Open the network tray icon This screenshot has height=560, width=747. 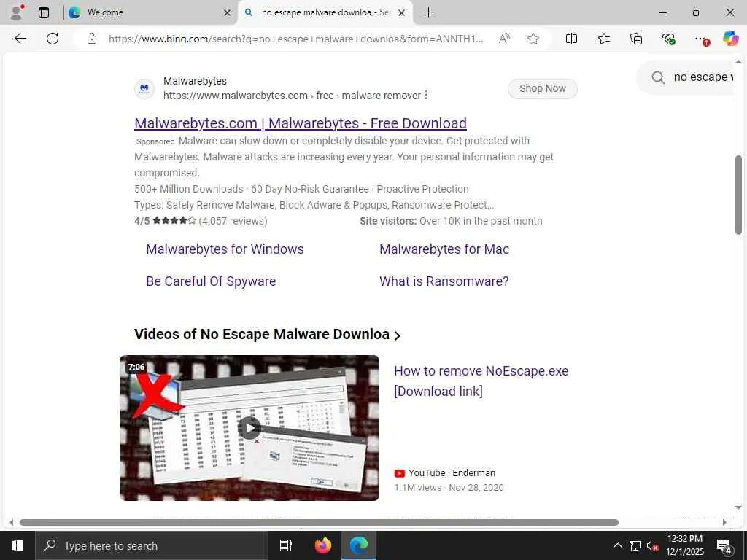click(x=635, y=545)
